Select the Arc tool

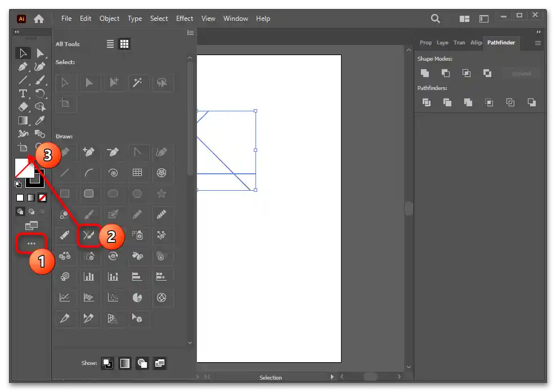pyautogui.click(x=89, y=173)
